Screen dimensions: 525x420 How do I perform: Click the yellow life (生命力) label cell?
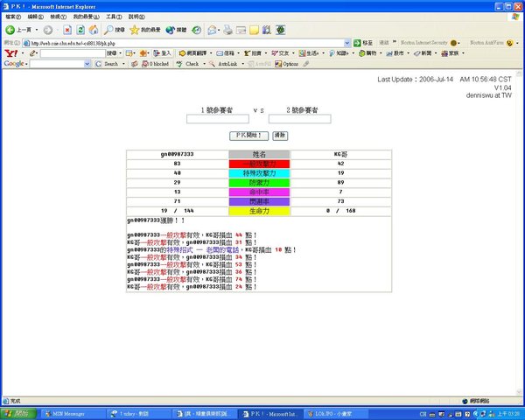[x=259, y=211]
